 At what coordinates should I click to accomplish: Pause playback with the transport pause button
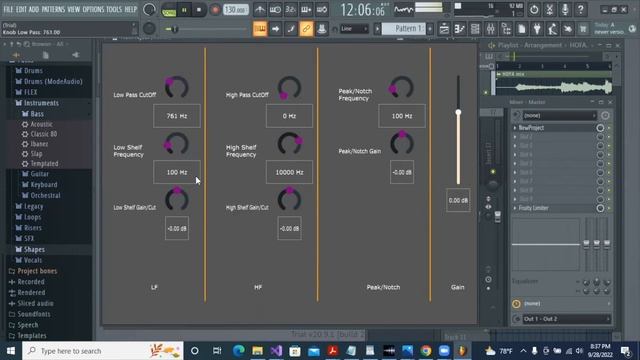(x=184, y=9)
